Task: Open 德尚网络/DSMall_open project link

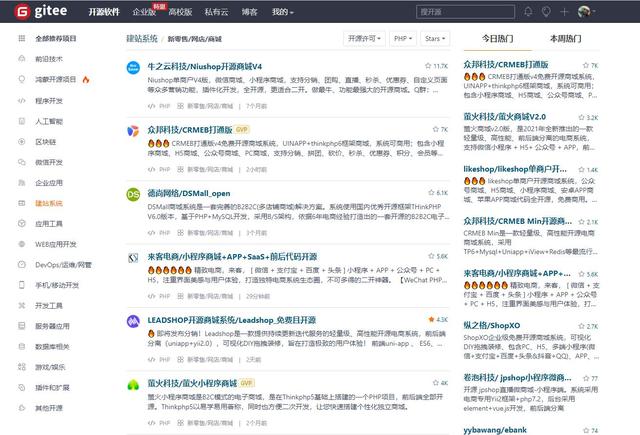Action: (x=189, y=193)
